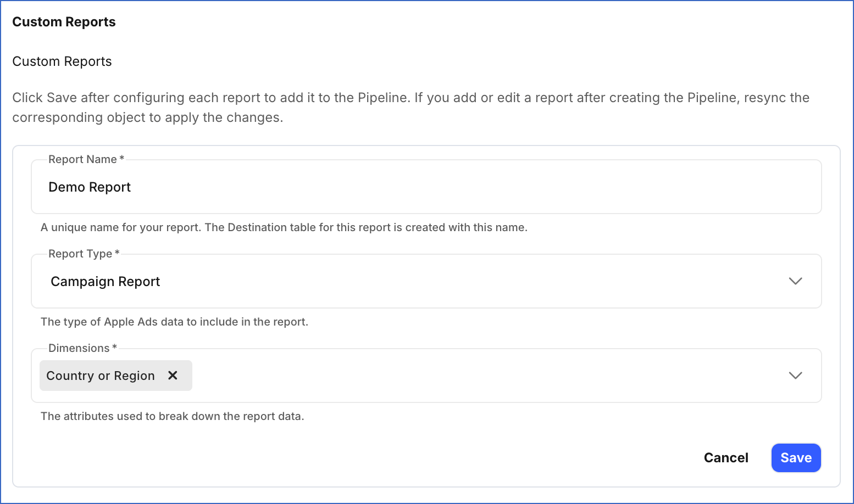Click the 'Click Save after configuring' instructions
This screenshot has height=504, width=854.
(411, 108)
